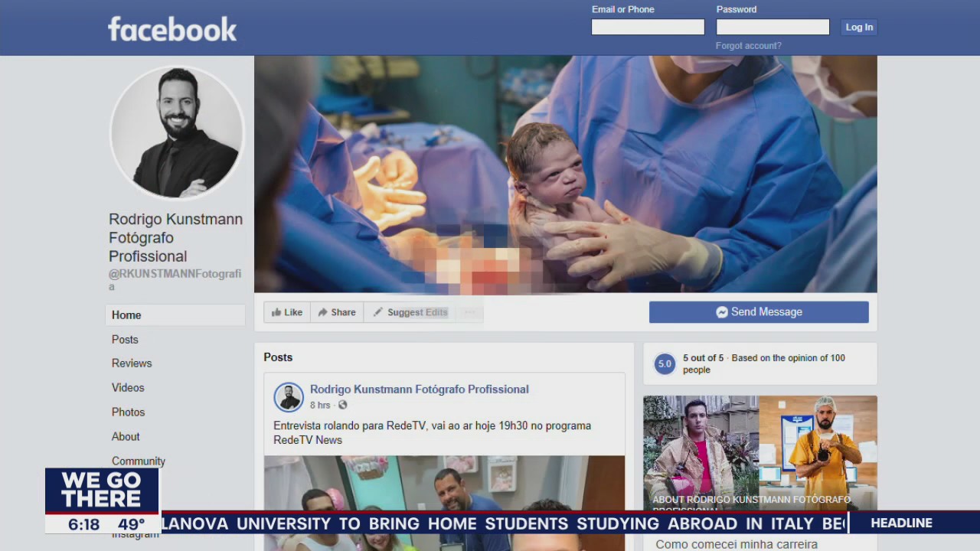Open the Forgot account? link
The width and height of the screenshot is (980, 551).
pyautogui.click(x=748, y=46)
